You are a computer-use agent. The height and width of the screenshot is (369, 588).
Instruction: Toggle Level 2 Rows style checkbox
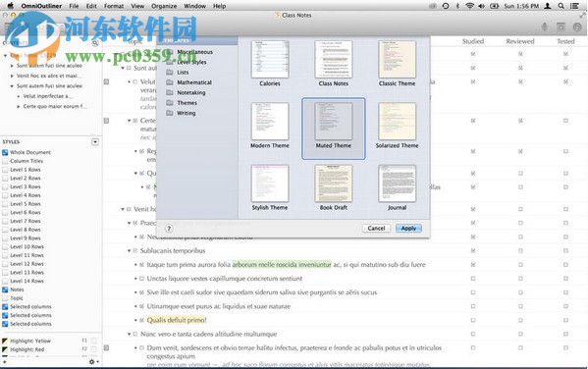[5, 179]
